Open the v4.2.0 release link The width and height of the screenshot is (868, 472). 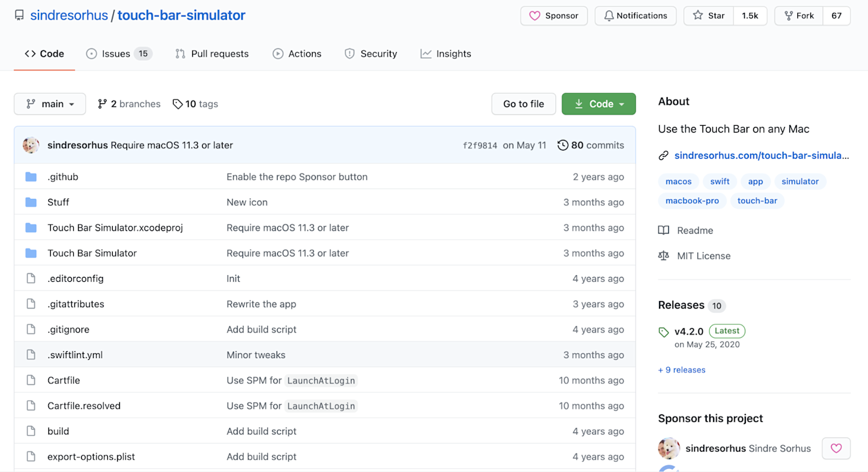(x=689, y=331)
